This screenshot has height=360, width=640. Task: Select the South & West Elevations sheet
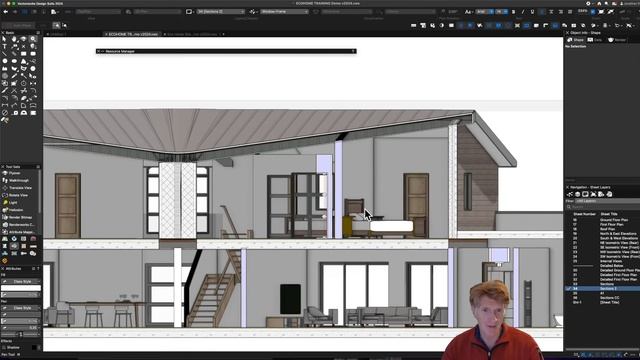(602, 238)
